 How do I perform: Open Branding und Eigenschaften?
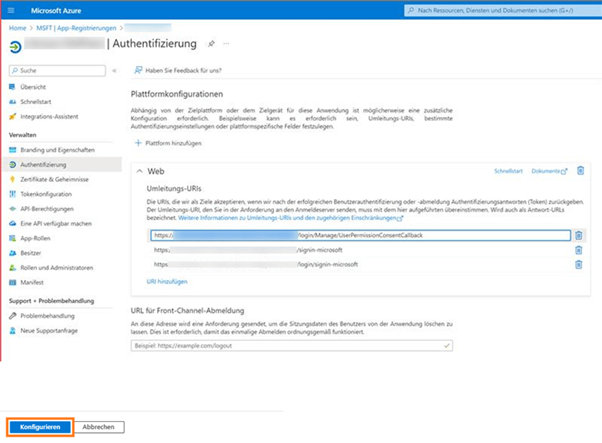[58, 150]
